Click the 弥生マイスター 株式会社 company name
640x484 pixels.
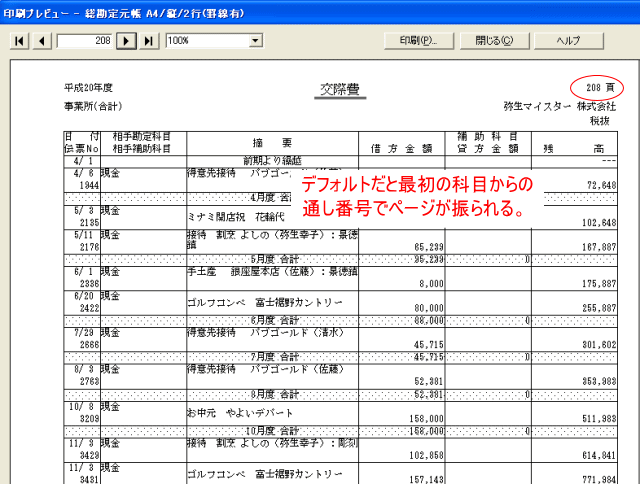560,107
